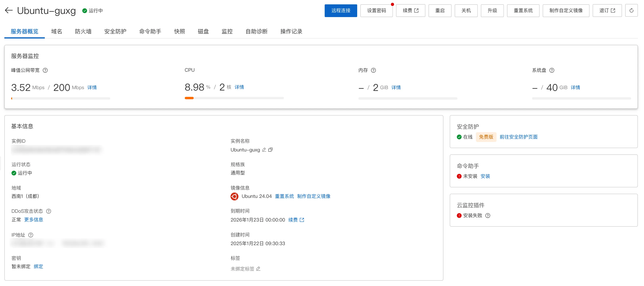The image size is (644, 286).
Task: Click help icon next to 安装失败
Action: (488, 215)
